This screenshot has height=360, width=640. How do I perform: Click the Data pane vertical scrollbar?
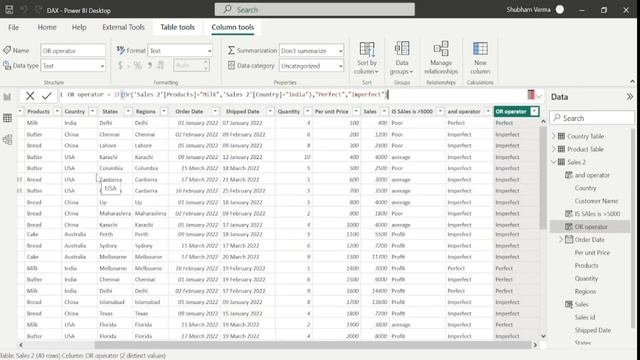click(x=633, y=229)
